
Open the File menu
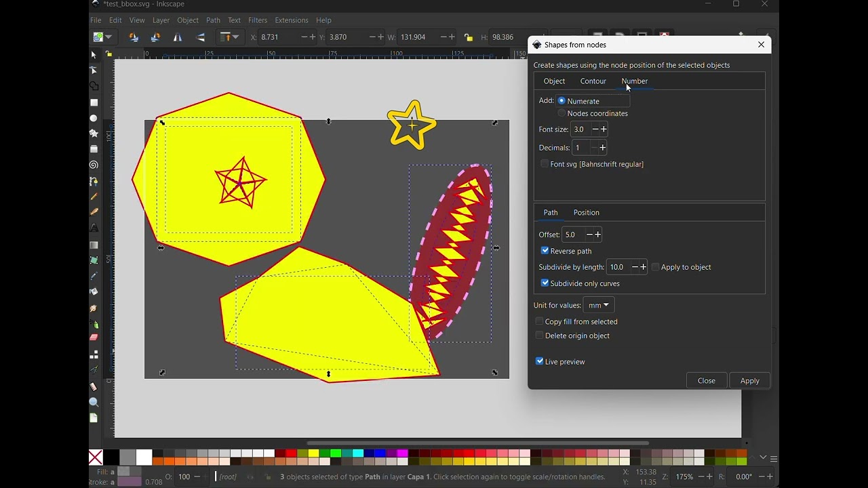[96, 20]
